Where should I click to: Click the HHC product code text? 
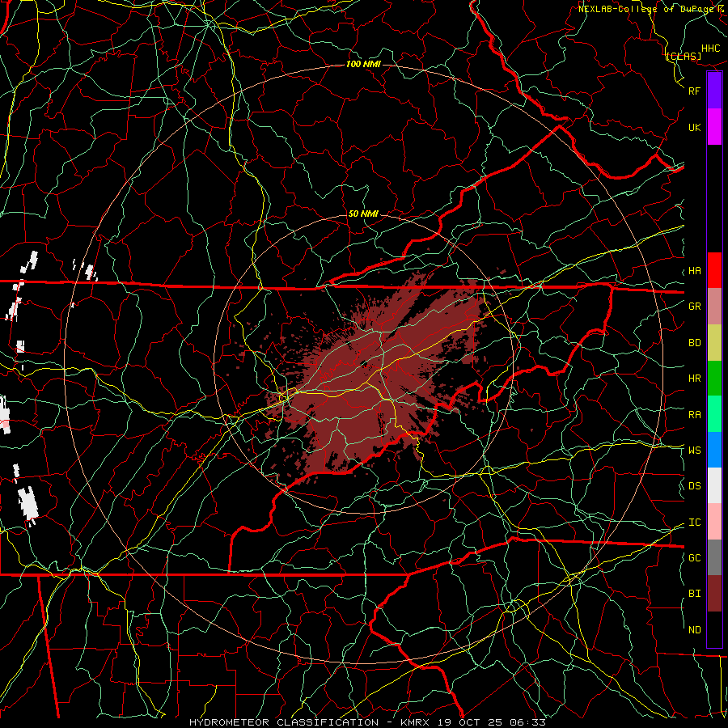[710, 49]
